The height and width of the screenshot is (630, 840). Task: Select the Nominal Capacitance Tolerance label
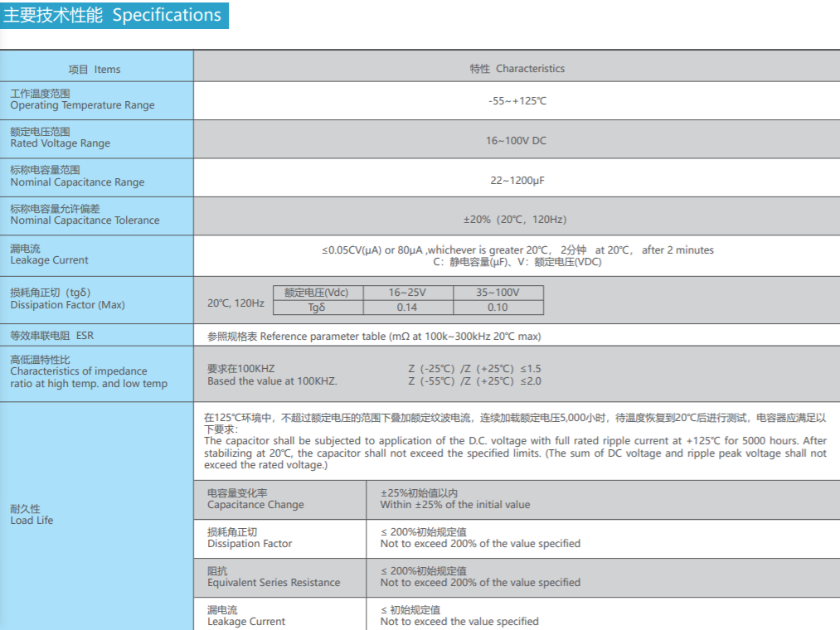pos(85,220)
